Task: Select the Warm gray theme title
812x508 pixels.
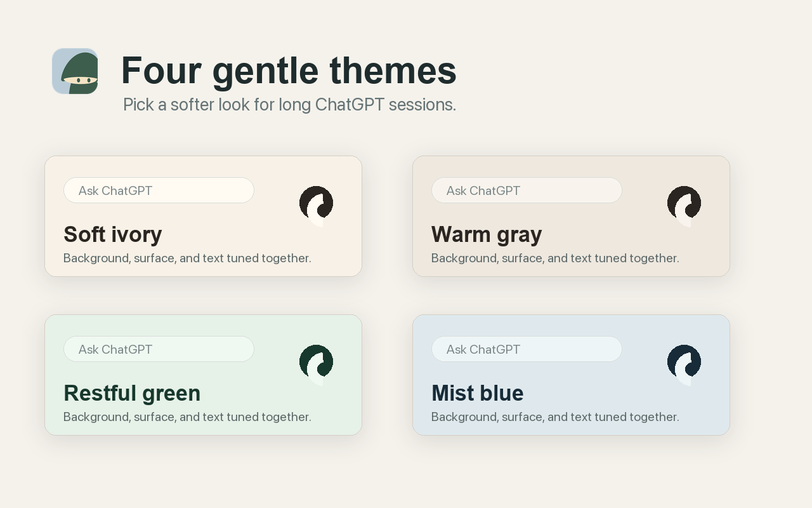Action: point(487,234)
